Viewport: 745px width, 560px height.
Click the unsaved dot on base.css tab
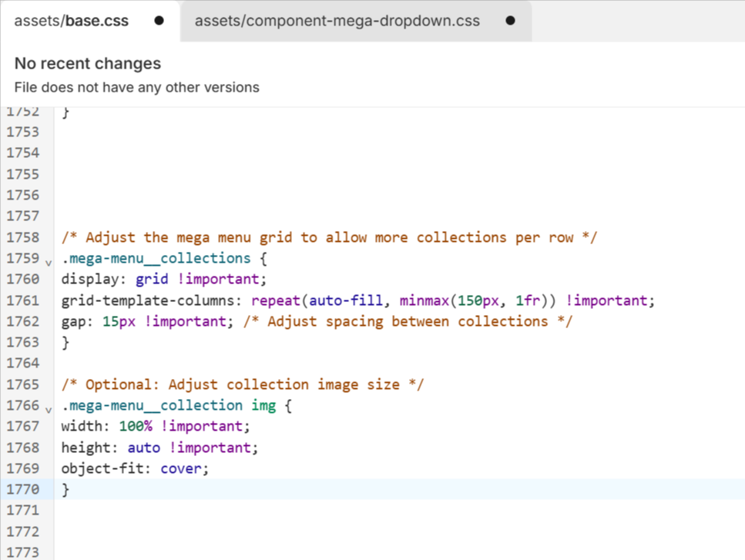pos(159,21)
